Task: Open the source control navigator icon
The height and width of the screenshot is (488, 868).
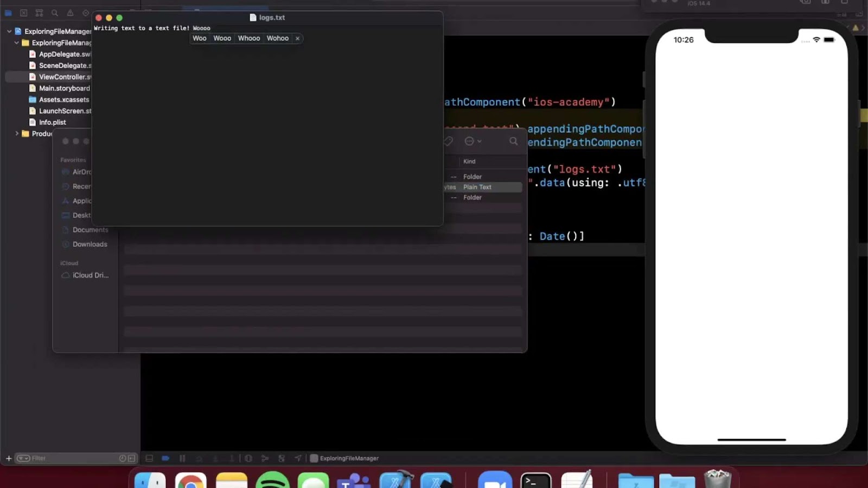Action: click(x=23, y=12)
